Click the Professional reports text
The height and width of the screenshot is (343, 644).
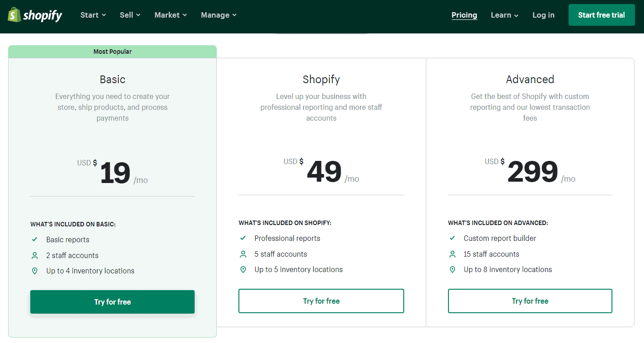(x=287, y=238)
